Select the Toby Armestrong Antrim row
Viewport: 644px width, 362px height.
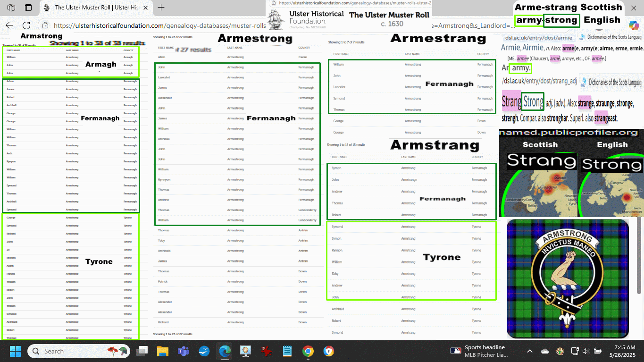(237, 241)
